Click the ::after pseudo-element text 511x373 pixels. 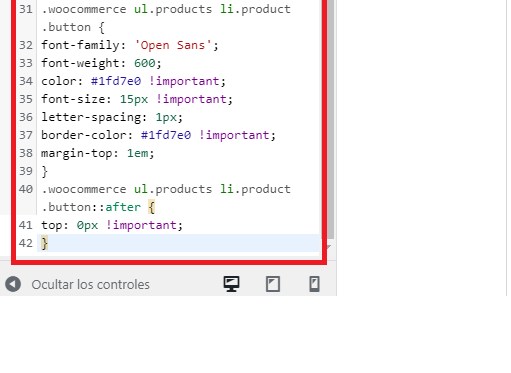[x=116, y=207]
